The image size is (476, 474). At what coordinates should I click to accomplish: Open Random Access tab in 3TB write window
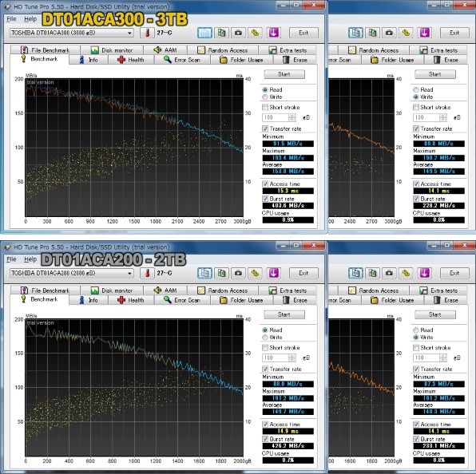[374, 50]
